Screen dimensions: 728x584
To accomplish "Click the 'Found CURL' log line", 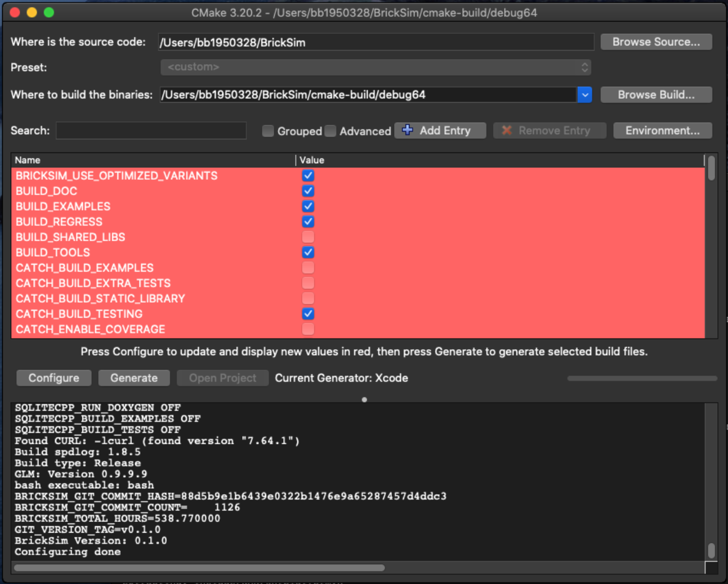I will click(157, 441).
